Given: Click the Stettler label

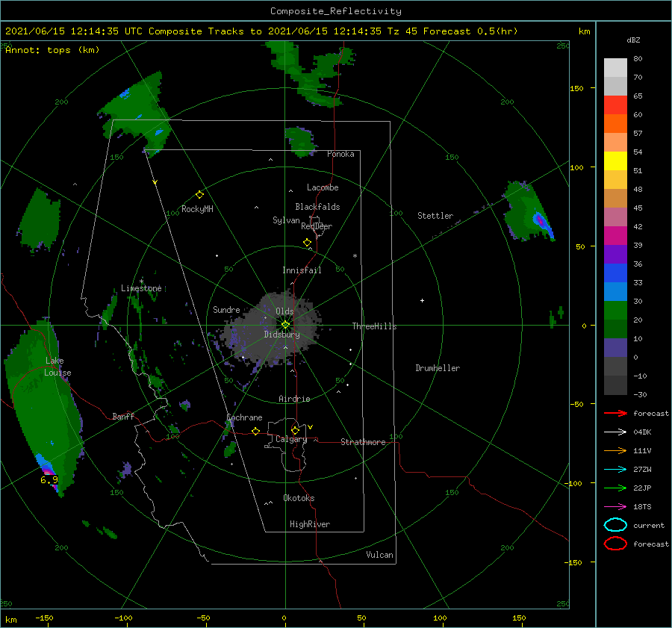Looking at the screenshot, I should pos(435,216).
